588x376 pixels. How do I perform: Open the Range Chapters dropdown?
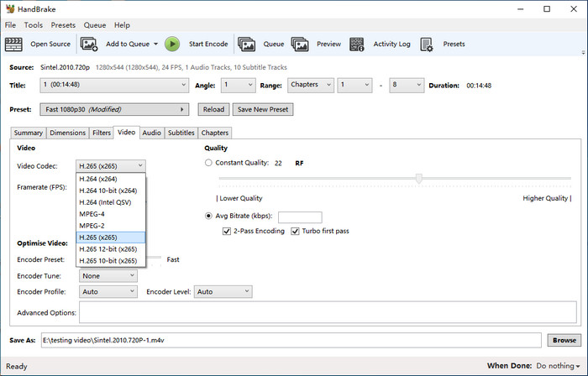pos(311,85)
